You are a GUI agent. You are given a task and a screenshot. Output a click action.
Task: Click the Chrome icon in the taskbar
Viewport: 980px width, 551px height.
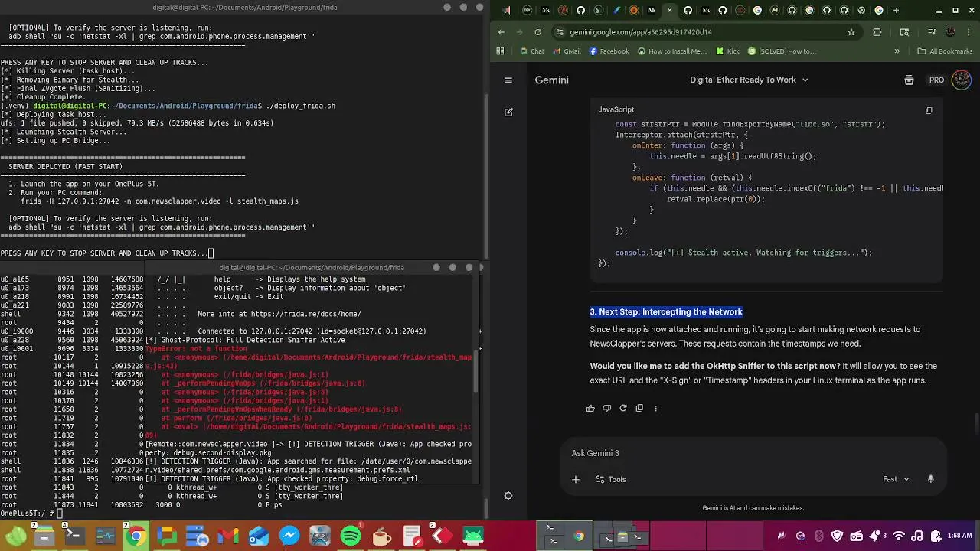[136, 536]
